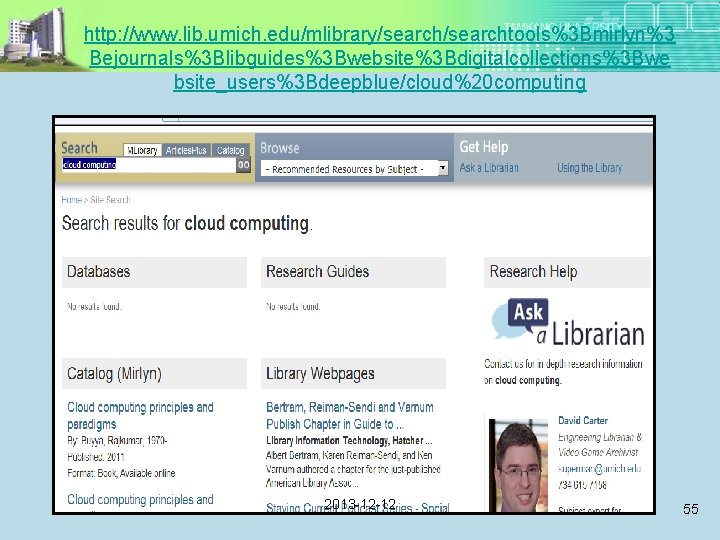Select the MLibrary search tab
This screenshot has height=540, width=720.
click(x=142, y=150)
